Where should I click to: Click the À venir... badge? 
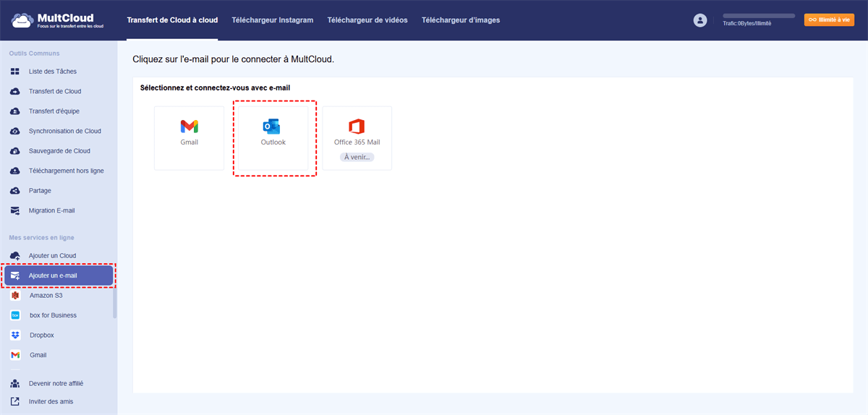pos(357,157)
